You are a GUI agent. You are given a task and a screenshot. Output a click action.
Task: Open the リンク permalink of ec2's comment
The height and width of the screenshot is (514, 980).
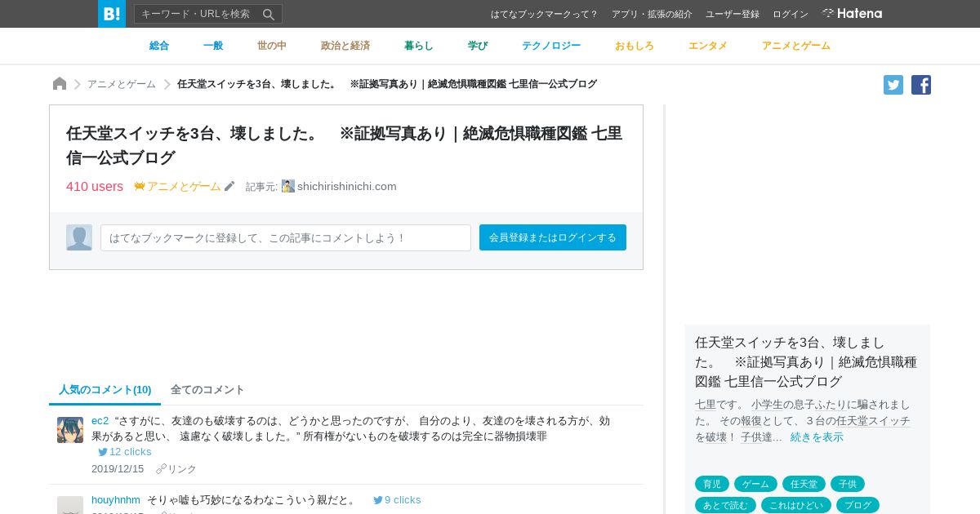point(176,469)
